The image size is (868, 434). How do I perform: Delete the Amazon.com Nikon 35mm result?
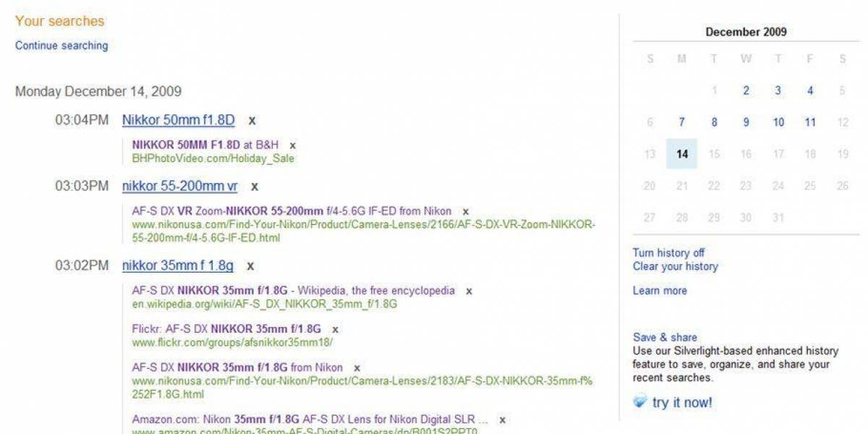(502, 420)
